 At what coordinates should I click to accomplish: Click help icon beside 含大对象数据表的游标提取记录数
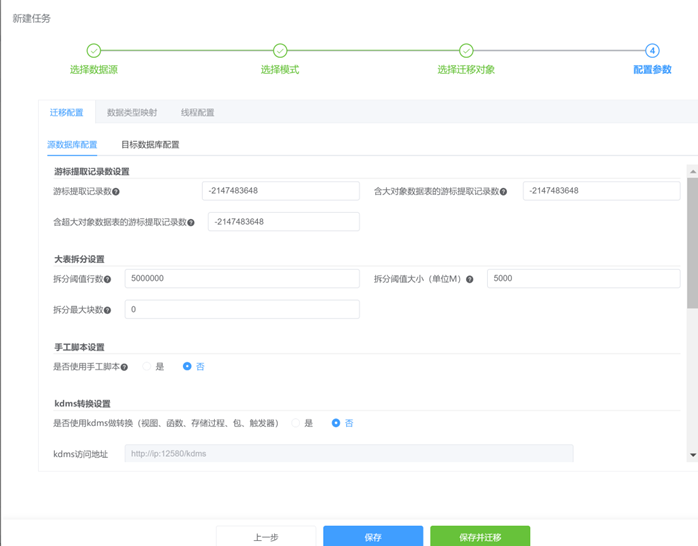503,191
